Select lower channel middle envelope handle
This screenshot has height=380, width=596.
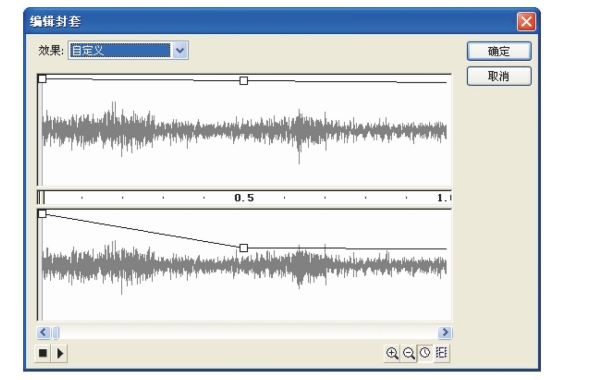244,248
